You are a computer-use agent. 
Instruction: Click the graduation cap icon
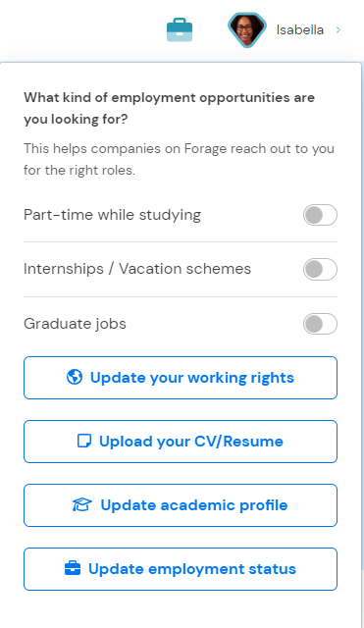pyautogui.click(x=82, y=505)
